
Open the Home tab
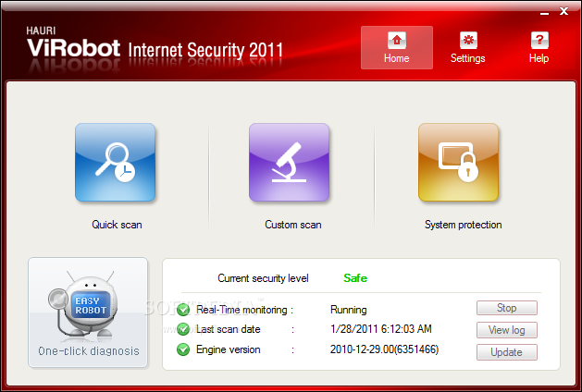pos(396,47)
